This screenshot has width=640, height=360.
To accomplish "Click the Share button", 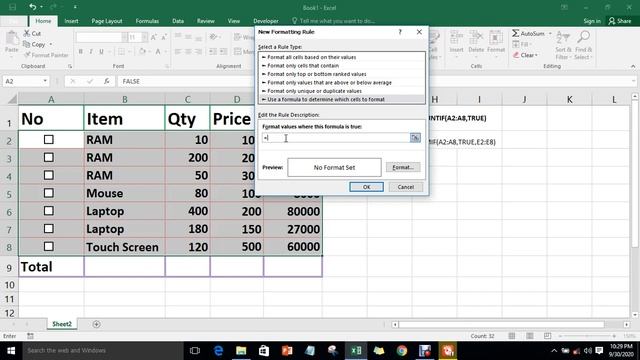I will (x=620, y=21).
